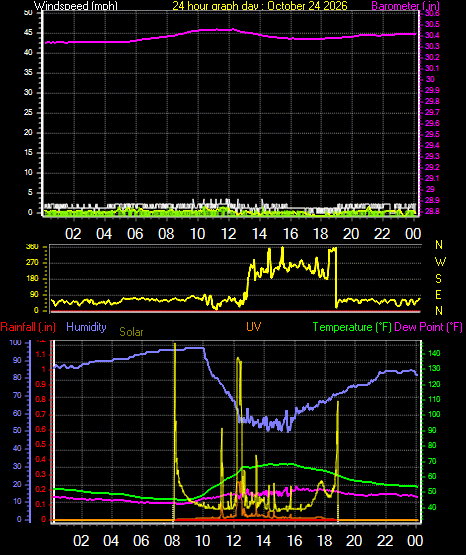Click the '30.1' barometer axis value
The image size is (466, 555).
[432, 68]
